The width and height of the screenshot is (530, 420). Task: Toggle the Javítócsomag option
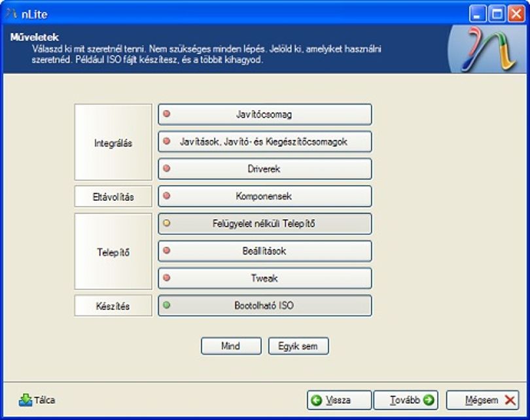click(x=265, y=114)
